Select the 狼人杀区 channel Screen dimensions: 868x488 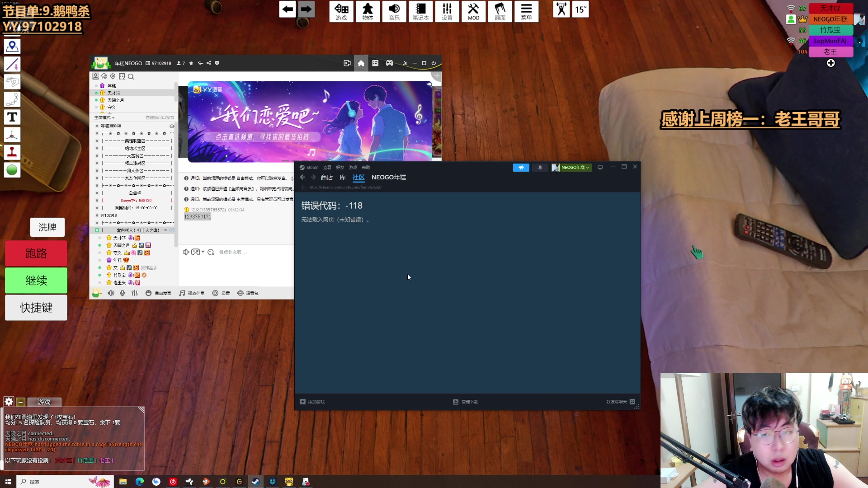point(135,171)
